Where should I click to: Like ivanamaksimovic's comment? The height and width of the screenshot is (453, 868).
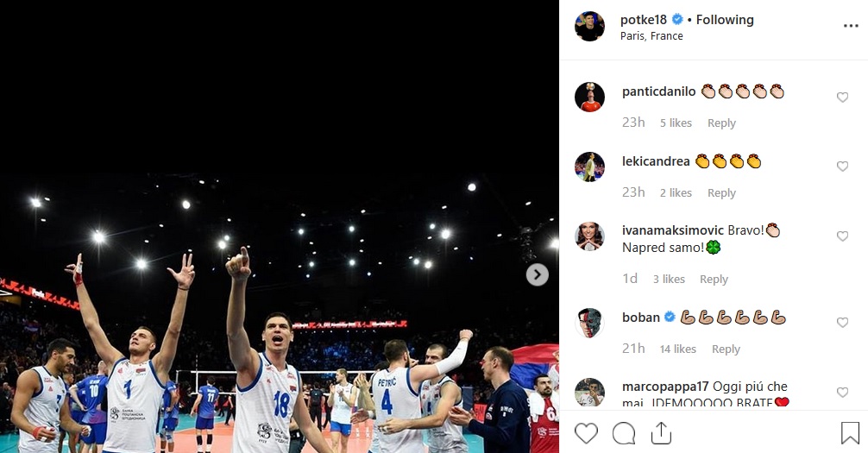click(842, 236)
